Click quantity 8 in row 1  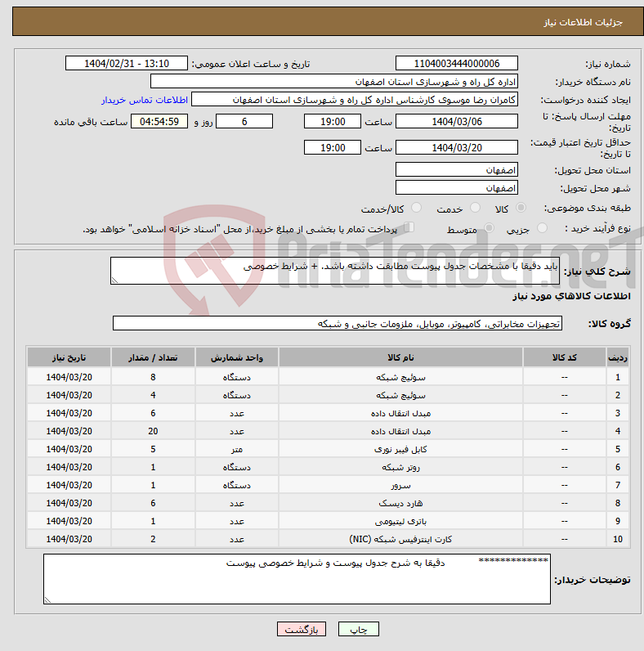[x=153, y=377]
